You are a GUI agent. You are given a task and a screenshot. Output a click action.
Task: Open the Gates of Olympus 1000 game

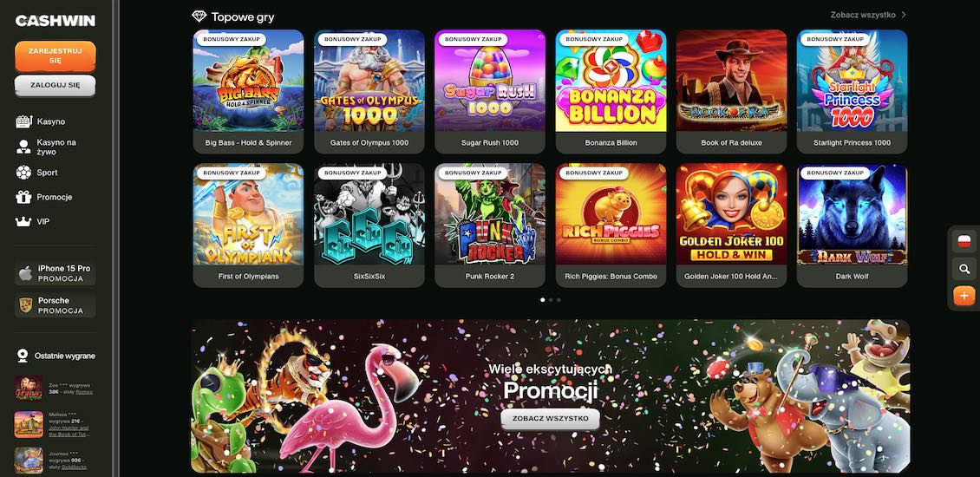369,91
